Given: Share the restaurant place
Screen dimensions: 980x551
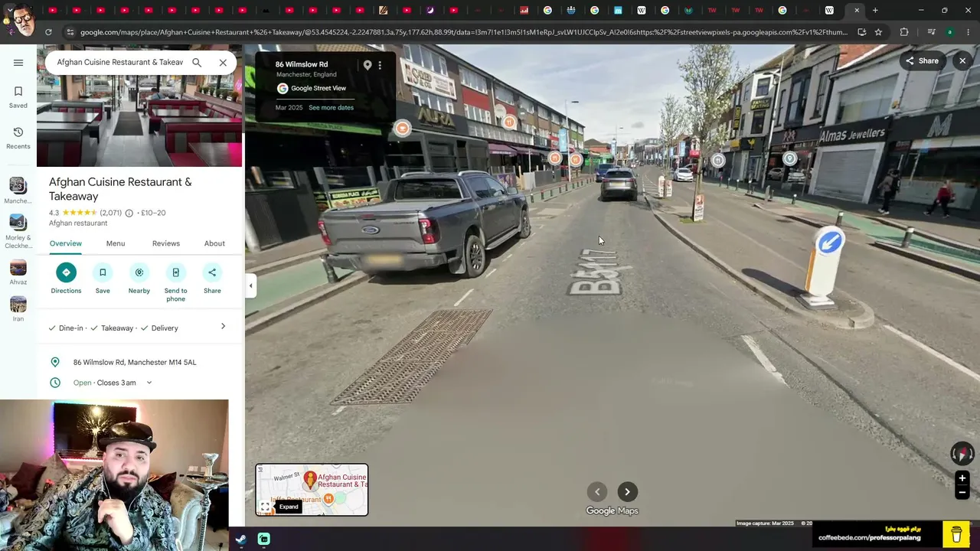Looking at the screenshot, I should 212,279.
